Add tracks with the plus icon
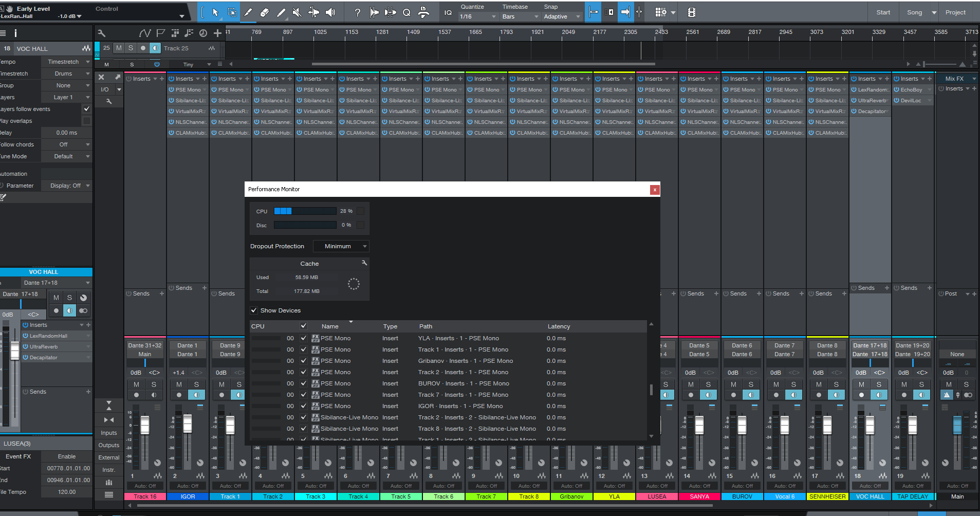The height and width of the screenshot is (516, 980). (x=217, y=33)
